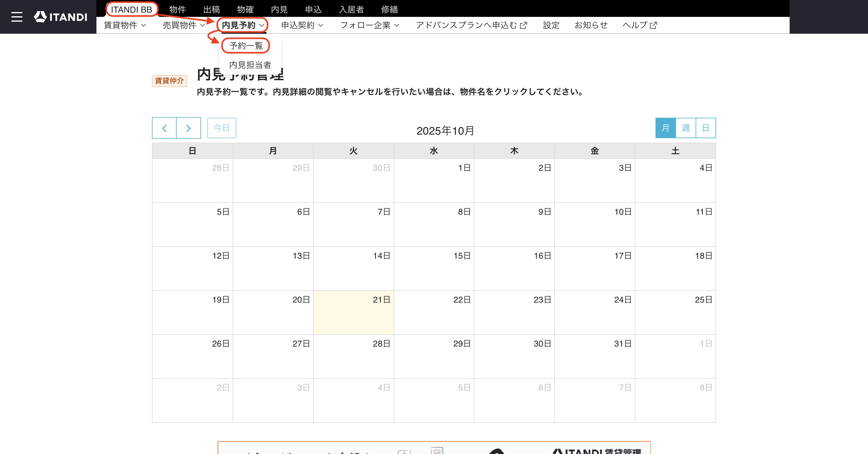Viewport: 868px width, 454px height.
Task: Select the 19日 calendar cell
Action: pos(192,312)
